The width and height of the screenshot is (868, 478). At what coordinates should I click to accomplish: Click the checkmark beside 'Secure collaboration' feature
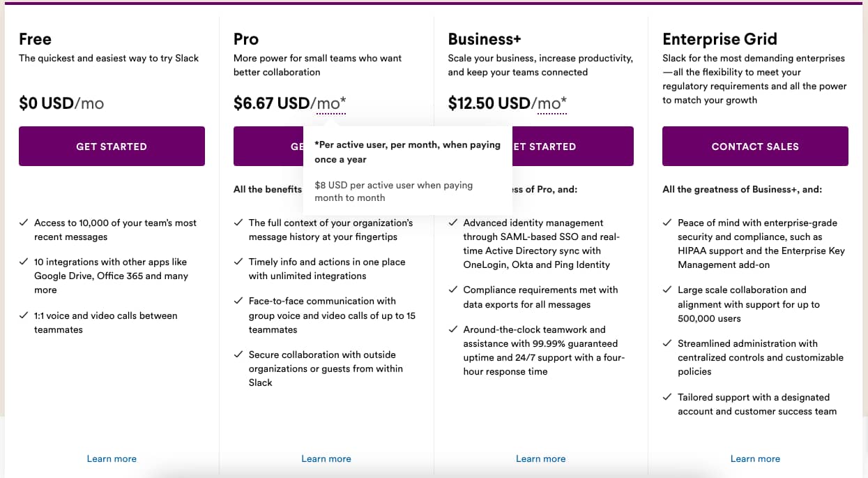click(x=238, y=354)
